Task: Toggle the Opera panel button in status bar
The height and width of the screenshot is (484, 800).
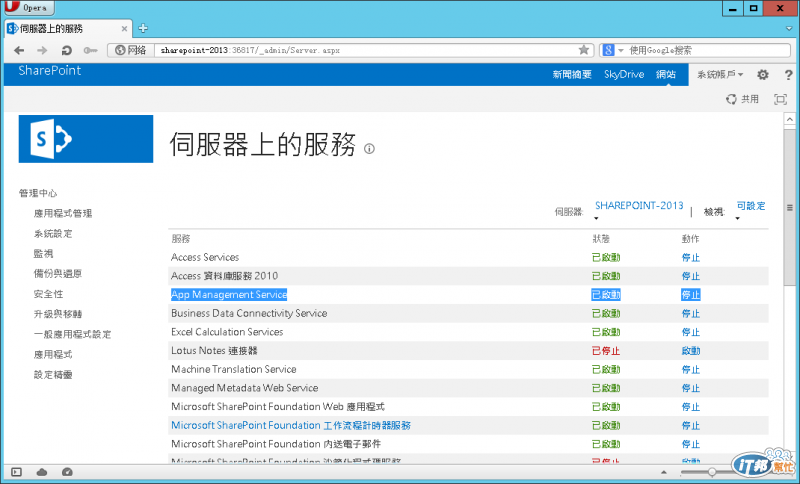Action: [x=16, y=472]
